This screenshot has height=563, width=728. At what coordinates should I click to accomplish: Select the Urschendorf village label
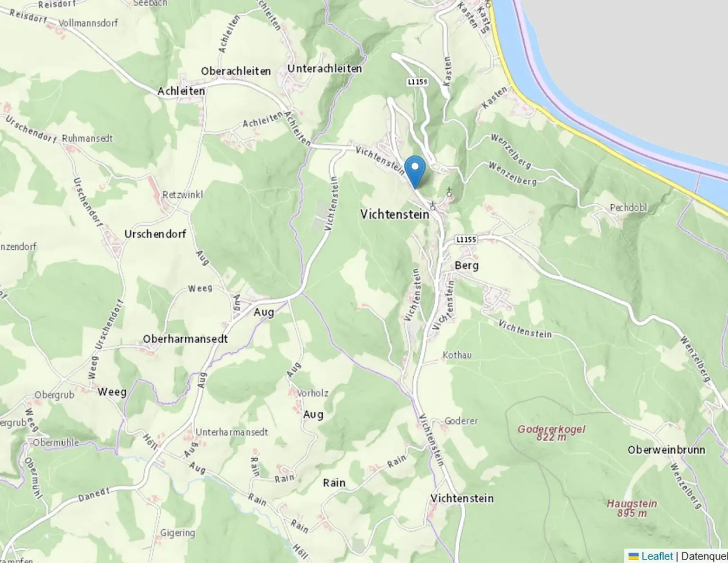pyautogui.click(x=155, y=234)
